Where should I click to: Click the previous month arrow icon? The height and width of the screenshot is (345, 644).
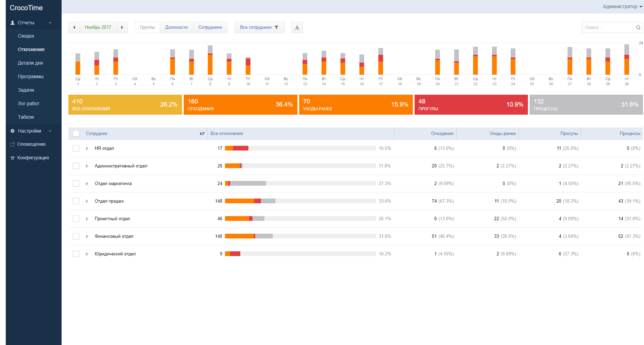pyautogui.click(x=74, y=27)
